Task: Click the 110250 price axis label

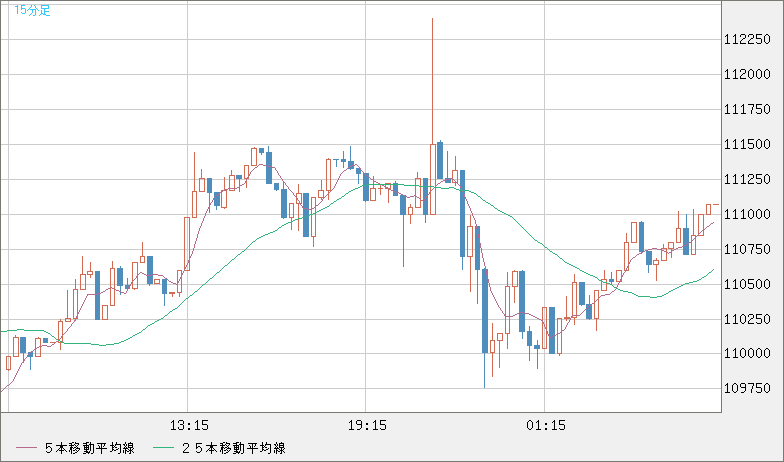Action: coord(745,319)
